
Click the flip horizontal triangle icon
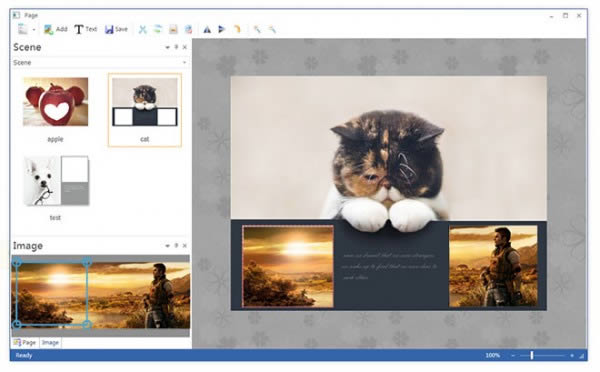coord(222,29)
